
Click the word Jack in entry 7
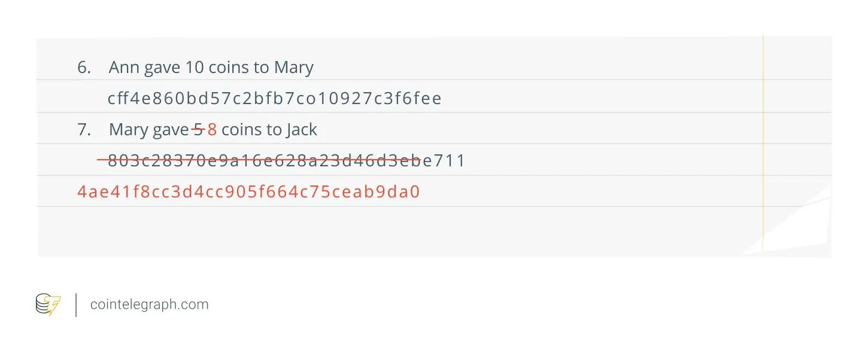[x=301, y=129]
